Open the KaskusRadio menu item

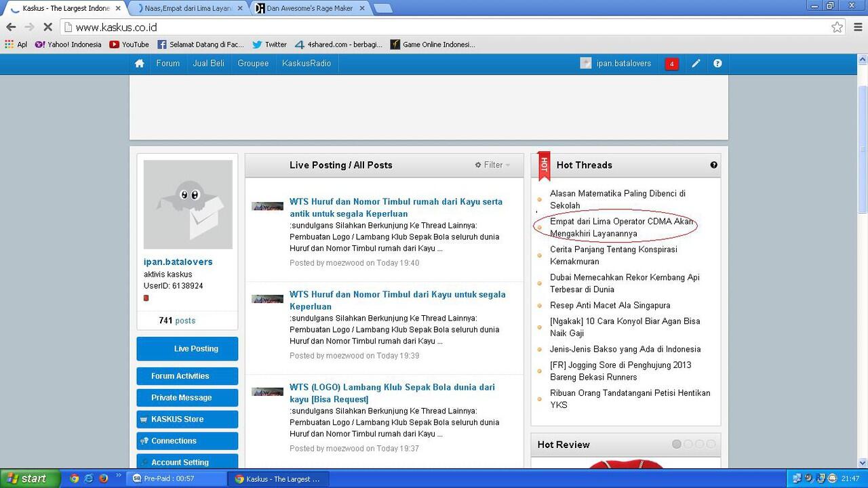tap(307, 64)
